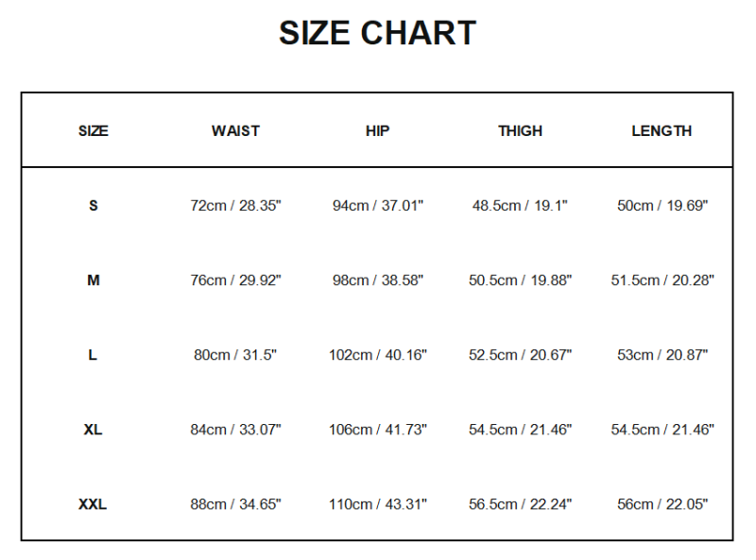Select the XXL size row label
Screen dimensions: 756x560
tap(93, 504)
